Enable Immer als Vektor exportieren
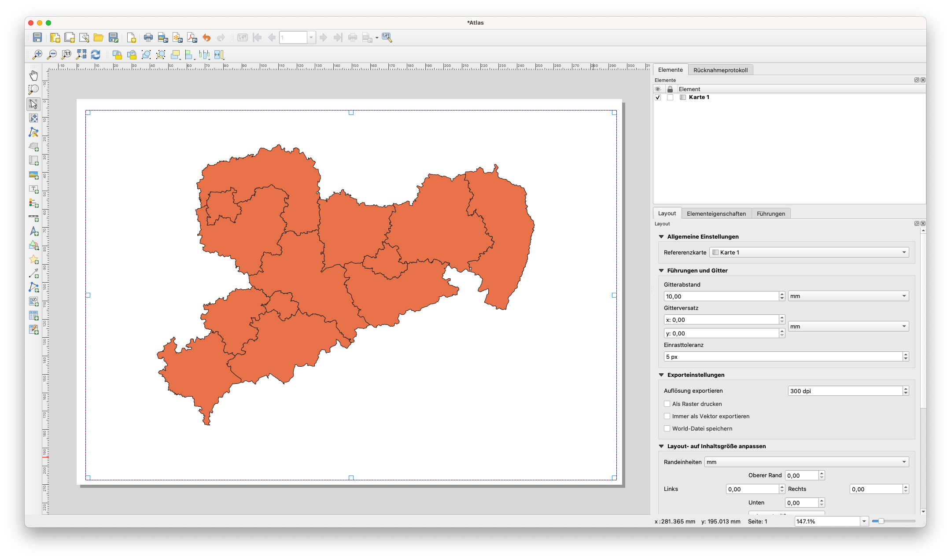Screen dimensions: 951x560 (667, 416)
